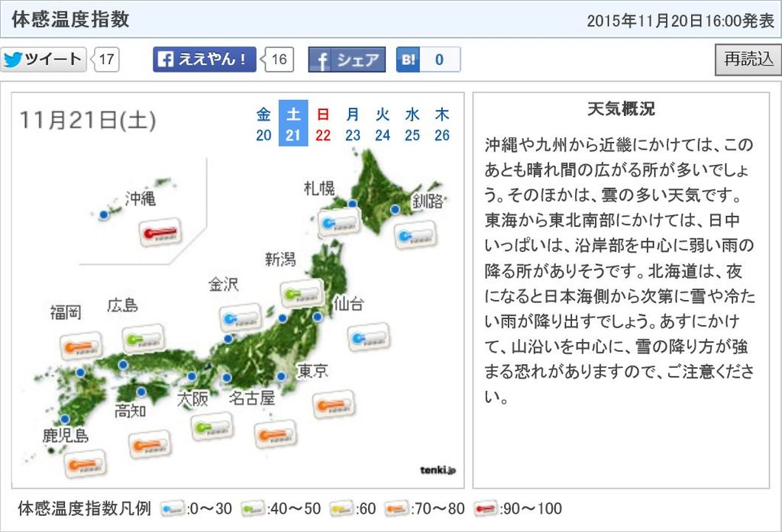This screenshot has width=782, height=532.
Task: Switch to Monday the 23rd forecast
Action: (x=353, y=124)
